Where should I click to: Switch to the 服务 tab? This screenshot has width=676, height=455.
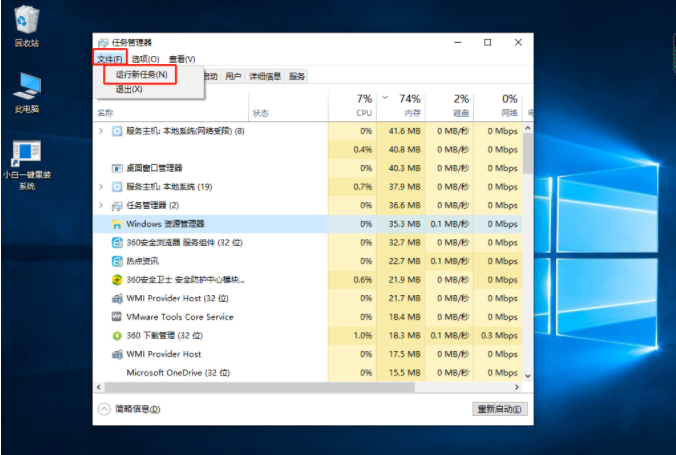coord(297,76)
